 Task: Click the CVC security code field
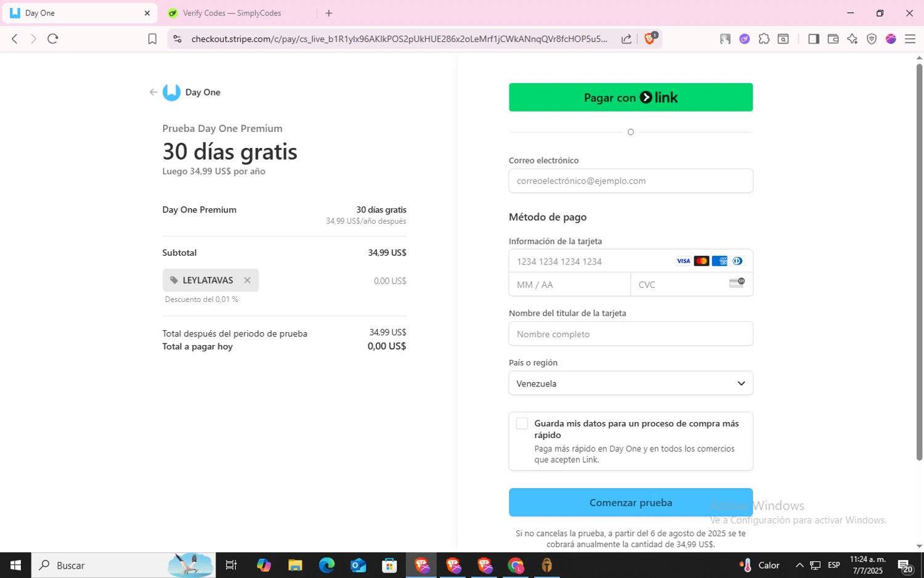pos(692,285)
